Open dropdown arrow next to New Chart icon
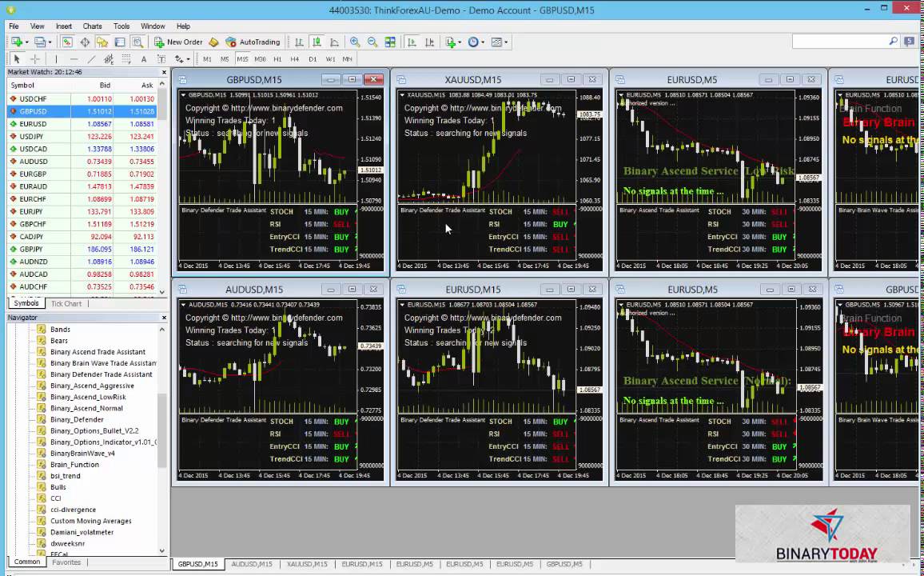924x576 pixels. click(x=26, y=42)
